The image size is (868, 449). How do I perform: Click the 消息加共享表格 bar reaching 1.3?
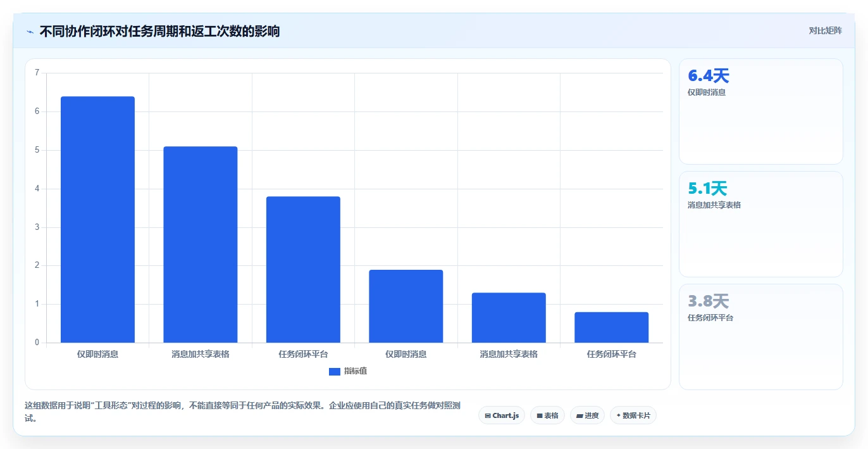tap(509, 318)
